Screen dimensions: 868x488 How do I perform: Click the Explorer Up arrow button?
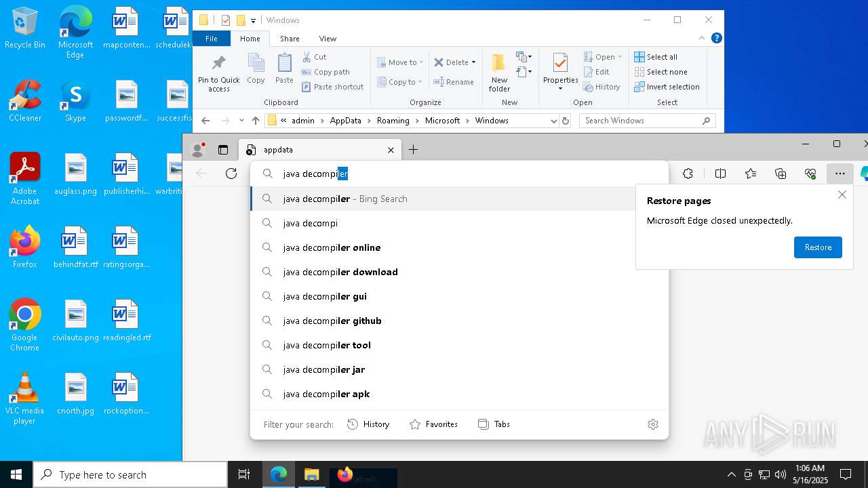255,121
